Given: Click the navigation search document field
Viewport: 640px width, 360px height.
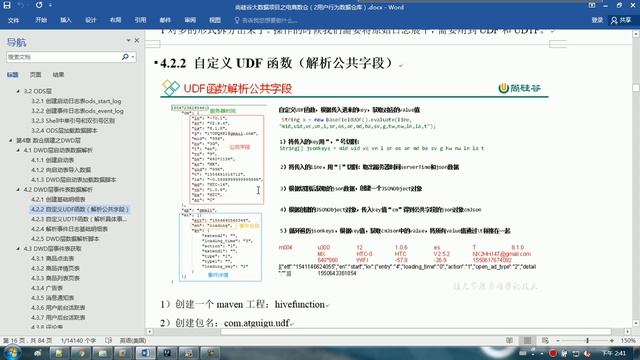Looking at the screenshot, I should click(x=63, y=57).
